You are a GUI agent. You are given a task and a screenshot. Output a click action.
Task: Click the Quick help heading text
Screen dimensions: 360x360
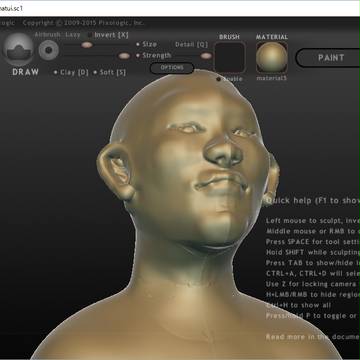point(313,200)
